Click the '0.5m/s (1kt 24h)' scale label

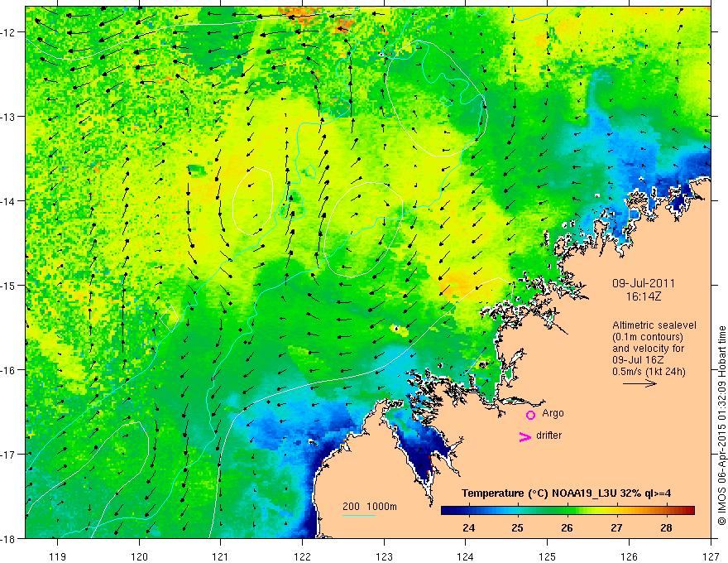649,372
